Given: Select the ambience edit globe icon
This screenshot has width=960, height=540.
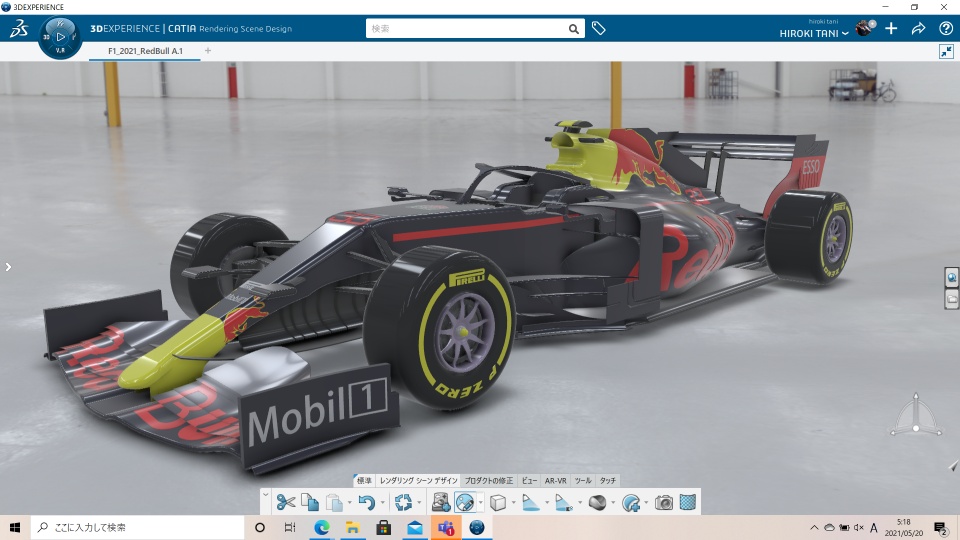Looking at the screenshot, I should [465, 503].
